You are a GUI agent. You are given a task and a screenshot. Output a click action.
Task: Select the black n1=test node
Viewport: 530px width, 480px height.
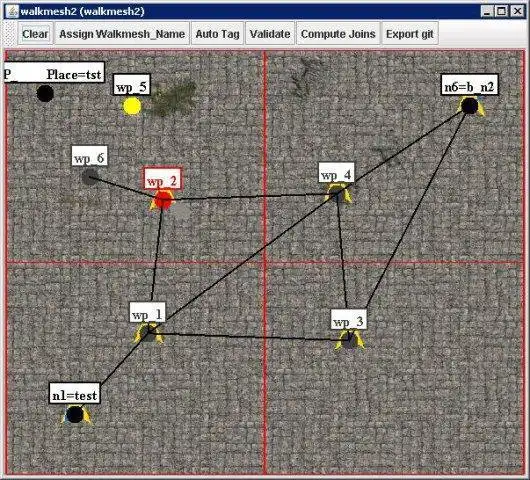pyautogui.click(x=75, y=414)
